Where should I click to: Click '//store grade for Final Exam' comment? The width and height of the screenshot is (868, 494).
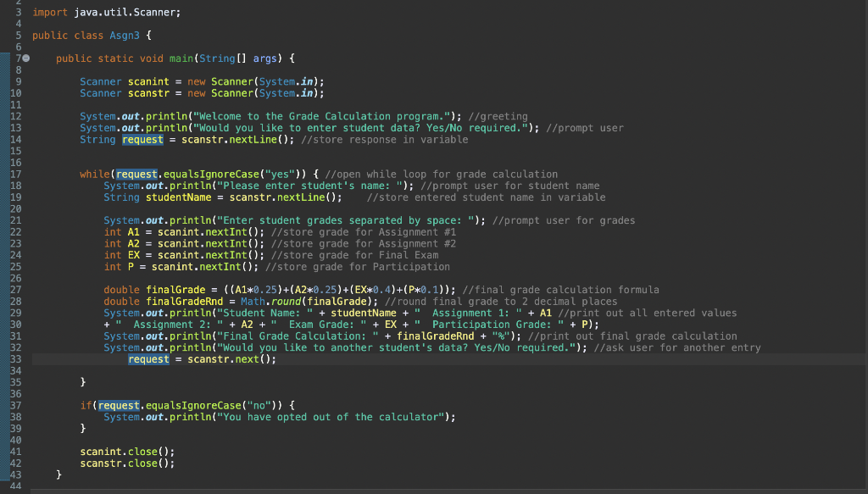[x=354, y=256]
